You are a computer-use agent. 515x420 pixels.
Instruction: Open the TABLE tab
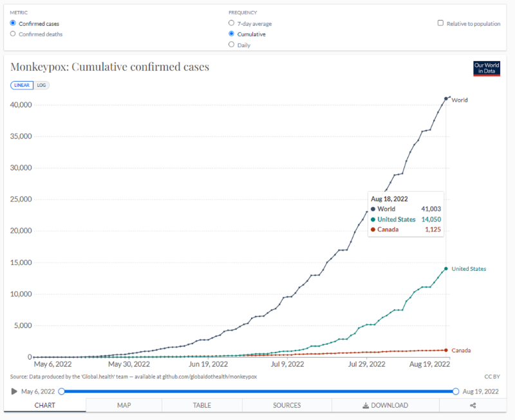tap(202, 405)
